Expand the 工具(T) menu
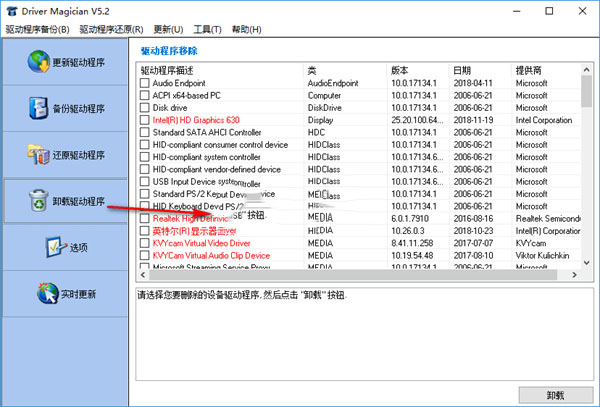600x407 pixels. coord(208,30)
